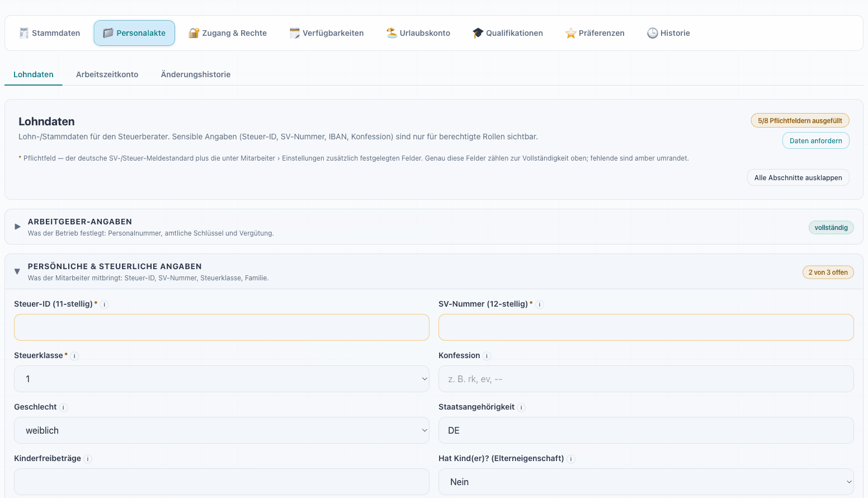Click the Kinderfreibeträge input field
The height and width of the screenshot is (498, 868).
(x=221, y=482)
